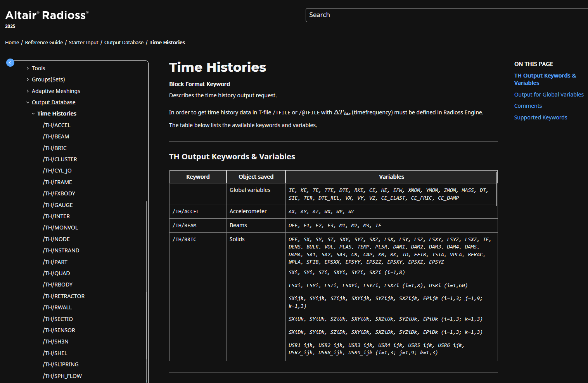
Task: Open /TH/INTER page
Action: coord(56,216)
